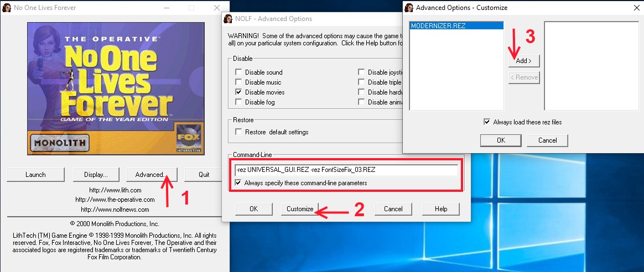Click the command-line parameters text field
This screenshot has width=644, height=272.
point(346,170)
